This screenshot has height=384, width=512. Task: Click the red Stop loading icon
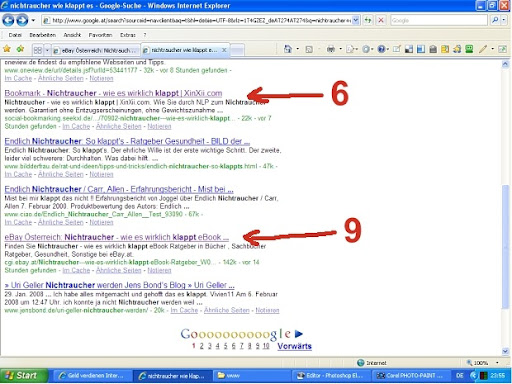pyautogui.click(x=381, y=20)
